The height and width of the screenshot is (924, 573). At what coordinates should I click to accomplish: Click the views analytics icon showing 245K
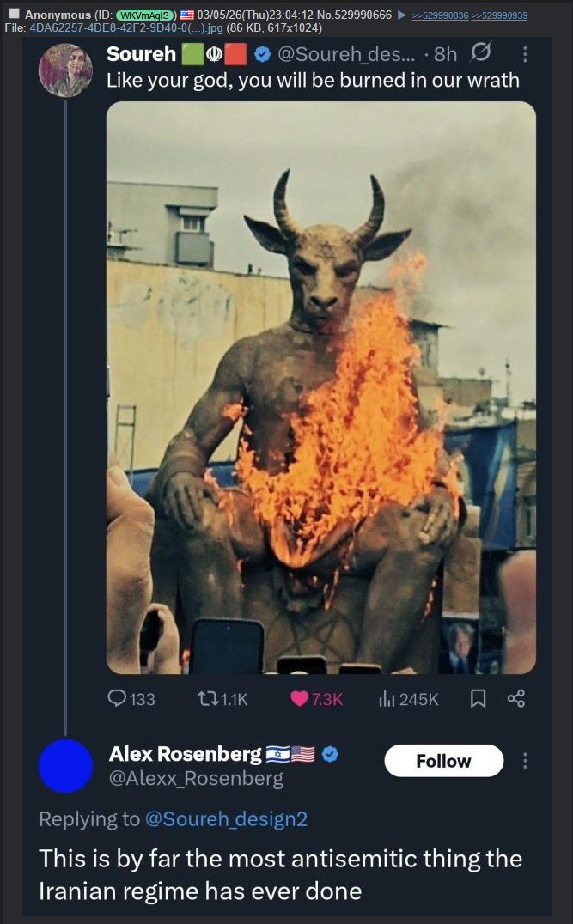point(386,699)
